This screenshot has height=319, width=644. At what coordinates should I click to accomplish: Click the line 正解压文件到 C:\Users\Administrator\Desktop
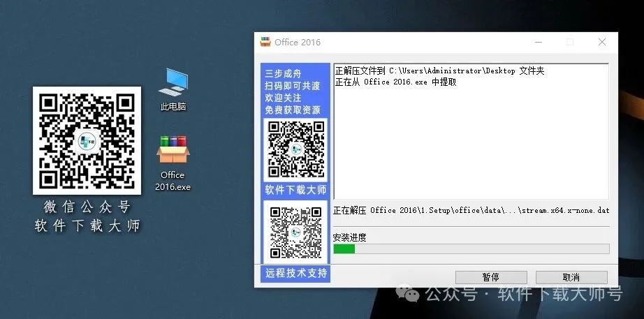tap(439, 71)
